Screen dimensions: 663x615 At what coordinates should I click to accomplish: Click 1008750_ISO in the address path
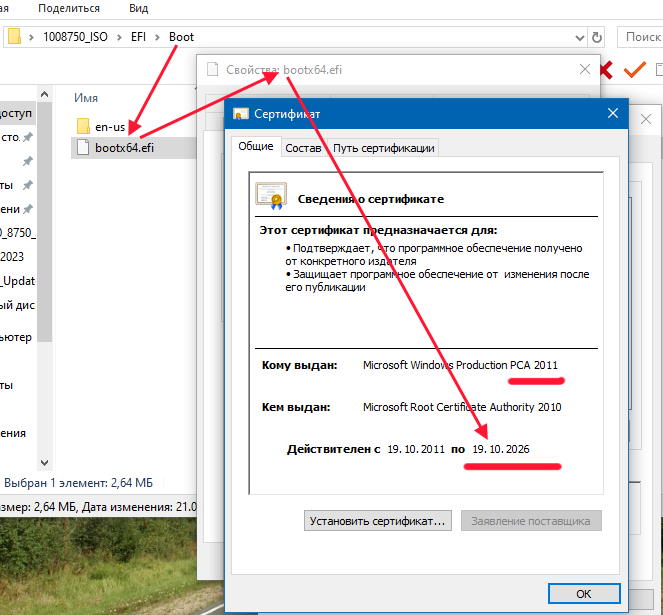(x=75, y=37)
